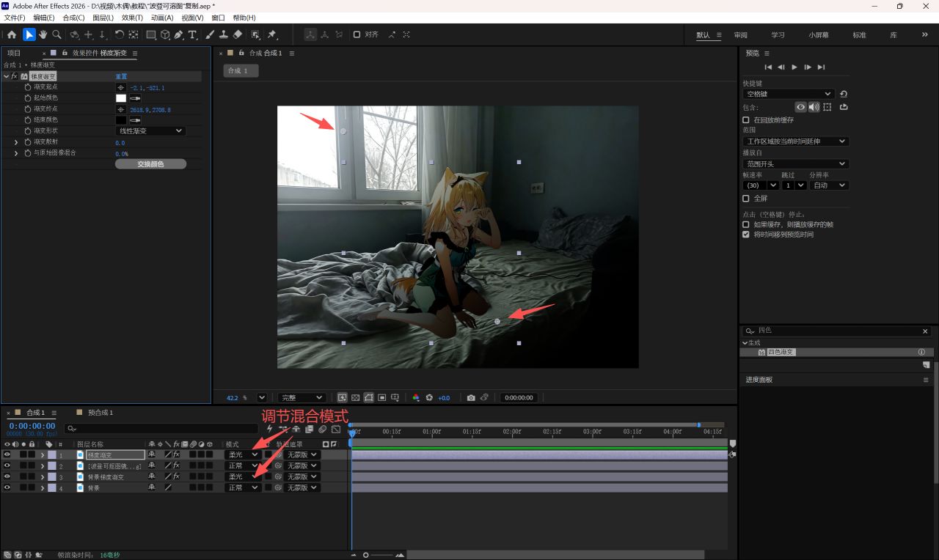Open the 合成(C) menu

coord(73,18)
